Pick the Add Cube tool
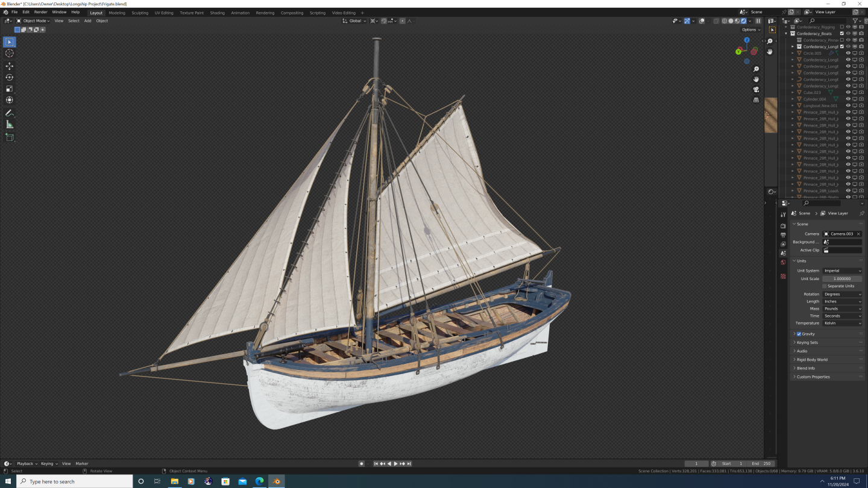The width and height of the screenshot is (868, 488). (10, 137)
